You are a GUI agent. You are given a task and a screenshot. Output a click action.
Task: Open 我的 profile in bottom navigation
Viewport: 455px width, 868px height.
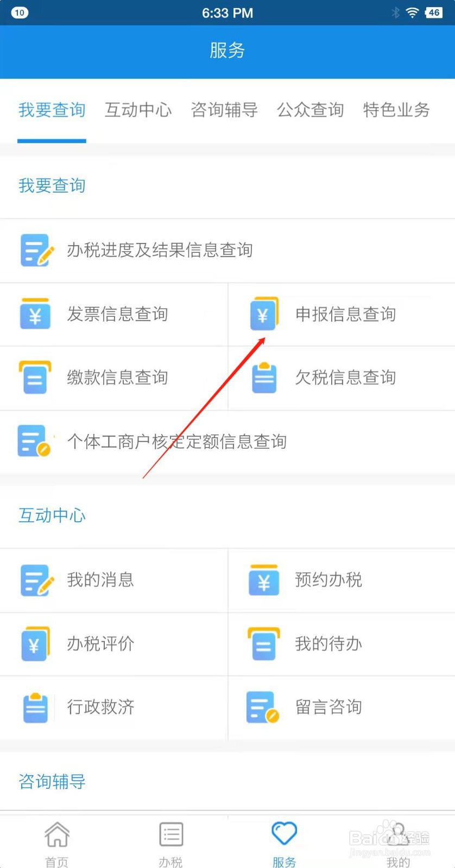point(398,844)
